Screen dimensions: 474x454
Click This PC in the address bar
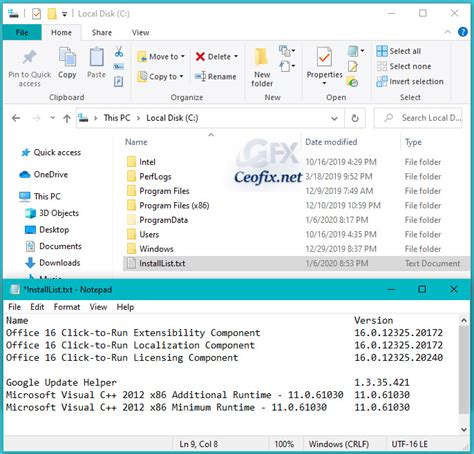point(117,118)
